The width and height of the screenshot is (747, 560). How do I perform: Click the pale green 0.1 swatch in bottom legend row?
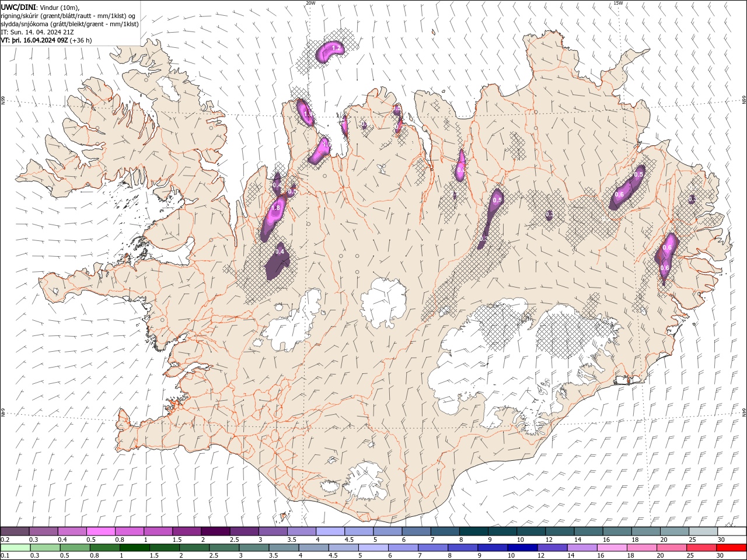(15, 548)
